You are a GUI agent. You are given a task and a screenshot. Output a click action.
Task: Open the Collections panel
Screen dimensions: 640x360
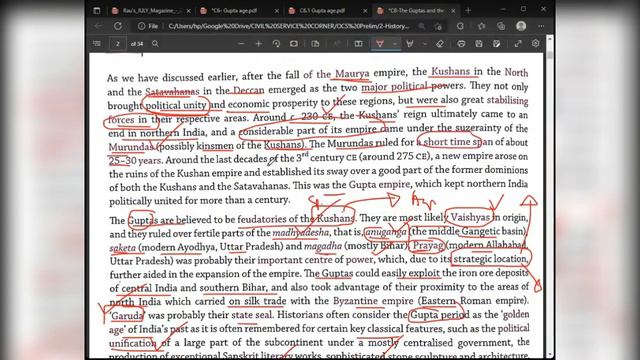coord(501,26)
